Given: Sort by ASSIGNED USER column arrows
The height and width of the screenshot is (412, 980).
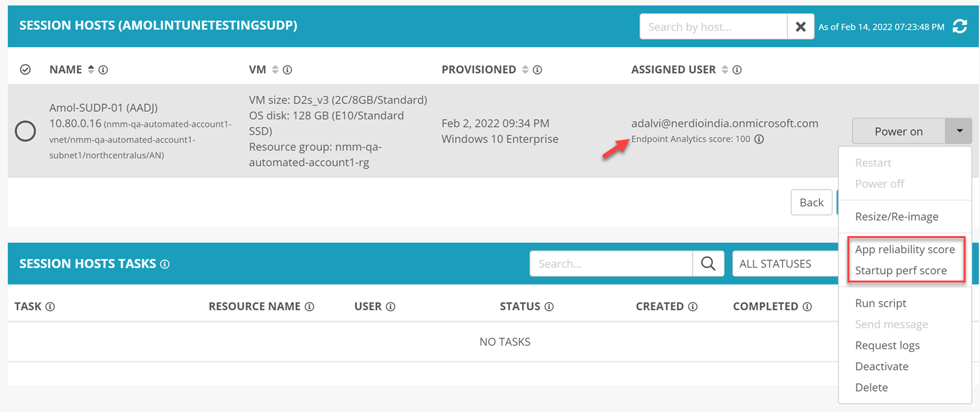Looking at the screenshot, I should pos(724,69).
